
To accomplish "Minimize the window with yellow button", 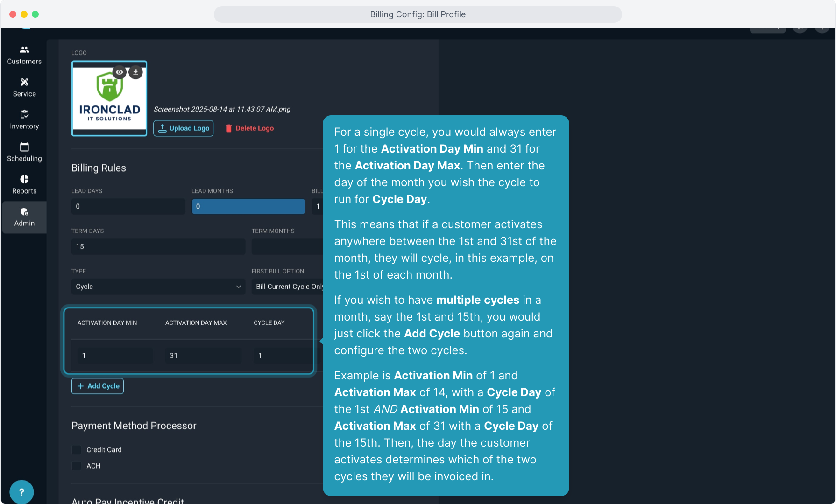I will pos(24,14).
